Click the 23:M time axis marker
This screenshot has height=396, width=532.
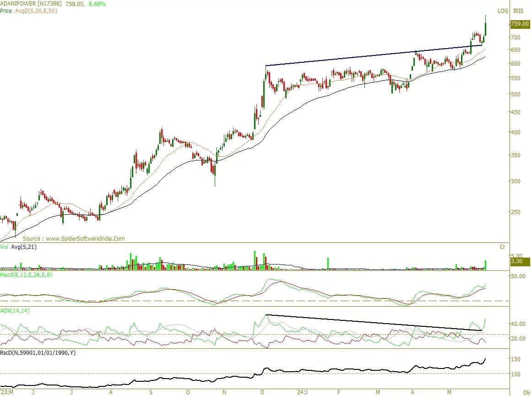click(x=7, y=392)
